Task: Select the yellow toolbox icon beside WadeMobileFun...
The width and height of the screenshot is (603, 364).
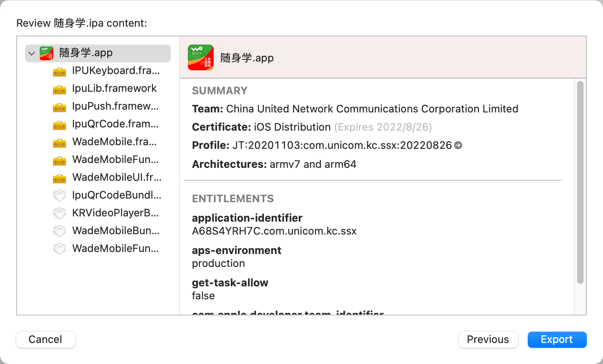Action: [59, 161]
